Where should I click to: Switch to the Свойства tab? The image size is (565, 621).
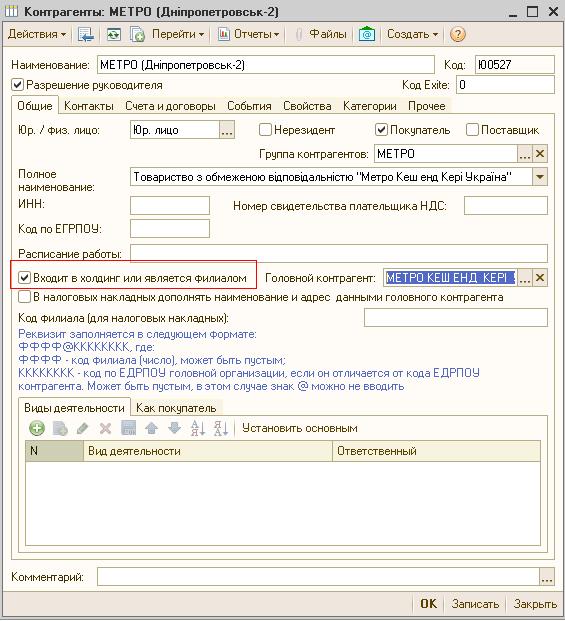[x=307, y=106]
